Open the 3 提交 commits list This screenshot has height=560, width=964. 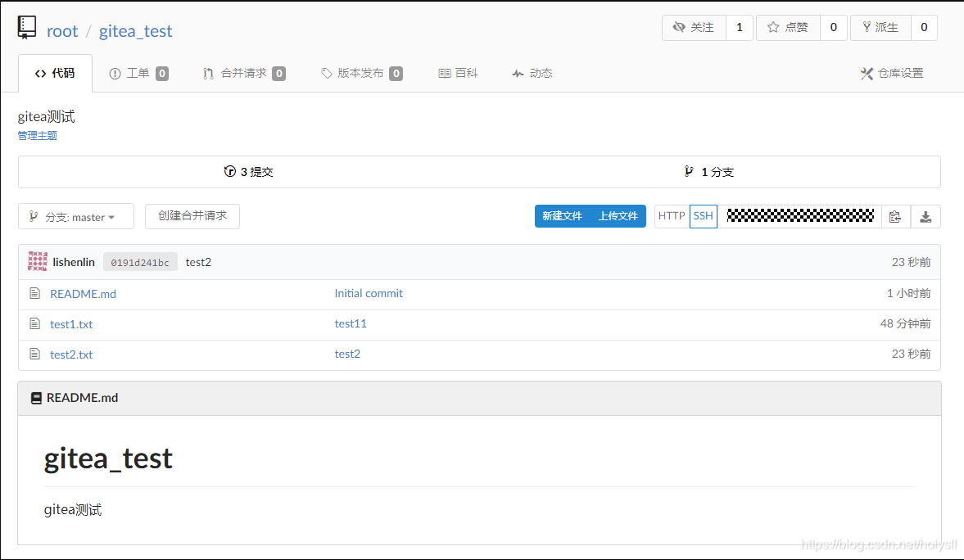[x=248, y=171]
